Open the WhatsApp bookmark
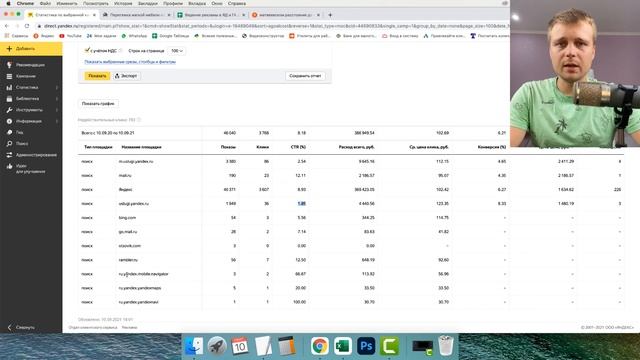 134,36
